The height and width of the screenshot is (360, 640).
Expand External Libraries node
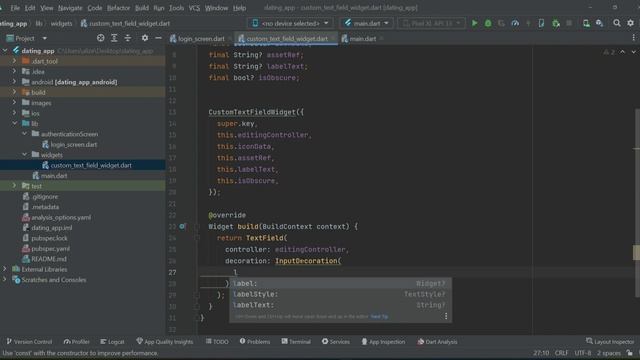click(x=4, y=269)
